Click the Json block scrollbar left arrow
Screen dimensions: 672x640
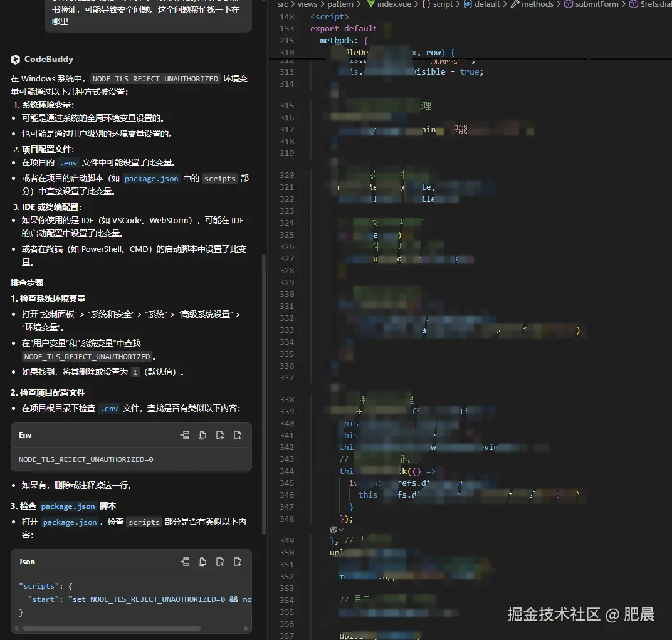click(16, 629)
